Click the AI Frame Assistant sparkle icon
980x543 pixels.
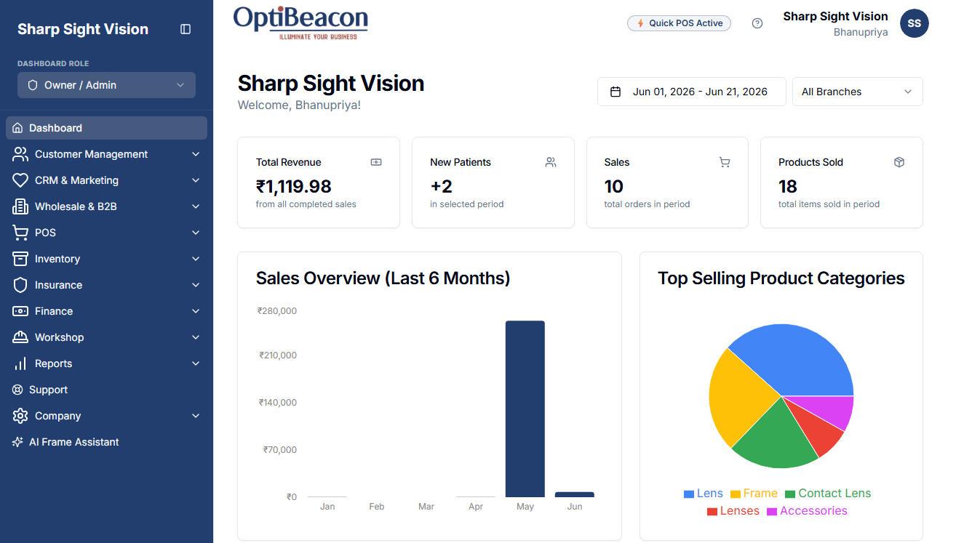coord(17,442)
